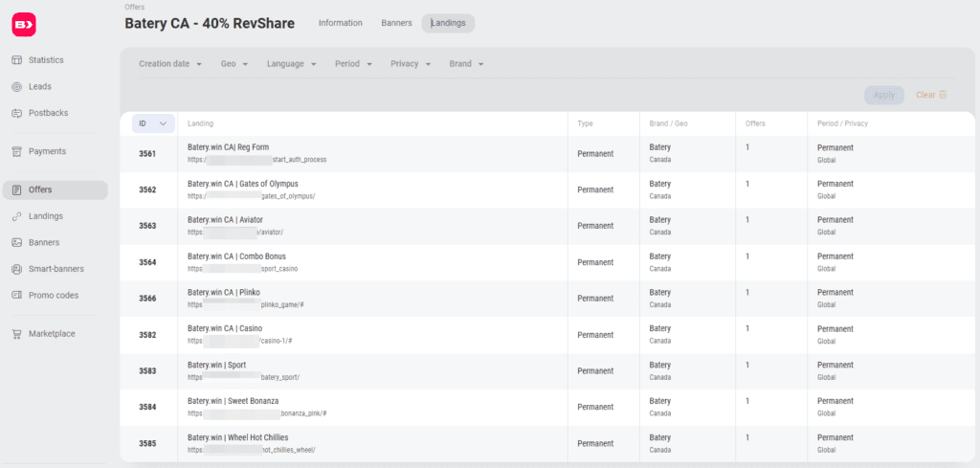
Task: Open Smart-banners section
Action: pos(55,269)
